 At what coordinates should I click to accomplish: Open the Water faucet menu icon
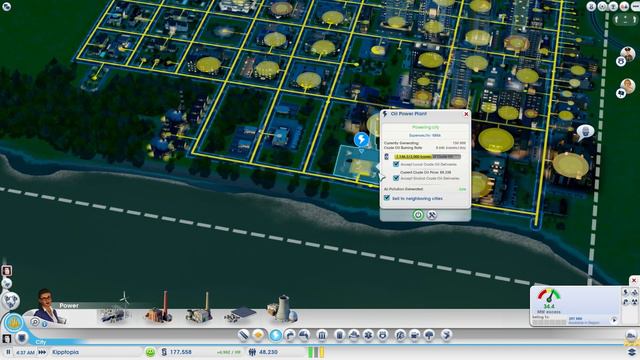coord(289,336)
